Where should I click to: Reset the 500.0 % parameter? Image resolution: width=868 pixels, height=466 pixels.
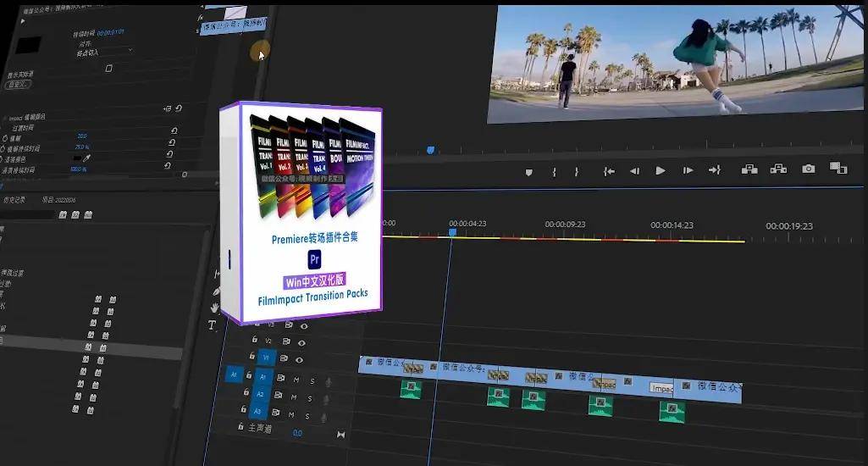(x=167, y=166)
